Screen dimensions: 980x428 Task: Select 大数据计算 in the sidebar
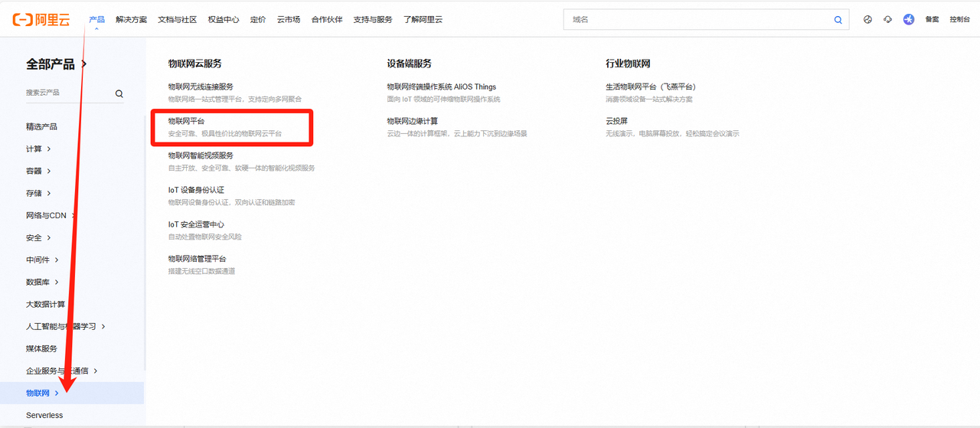click(45, 304)
